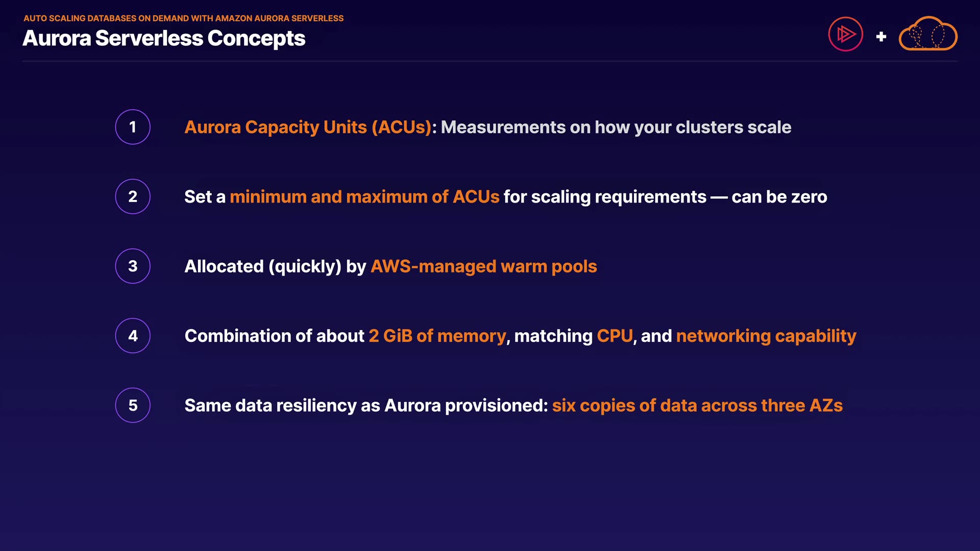980x551 pixels.
Task: Select the orange "CPU" word
Action: click(x=615, y=336)
